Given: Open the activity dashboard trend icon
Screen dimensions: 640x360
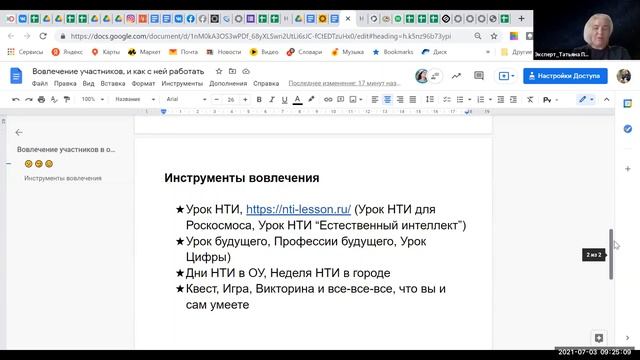Looking at the screenshot, I should [x=456, y=76].
